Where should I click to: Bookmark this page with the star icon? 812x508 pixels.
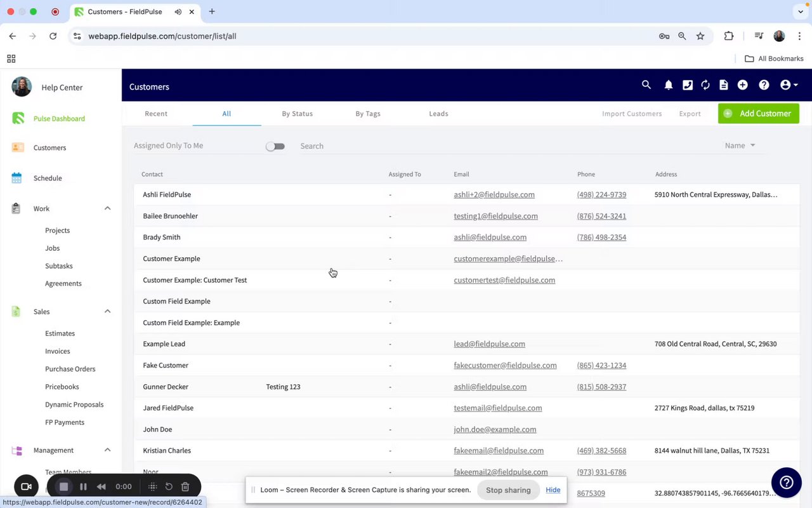tap(700, 36)
